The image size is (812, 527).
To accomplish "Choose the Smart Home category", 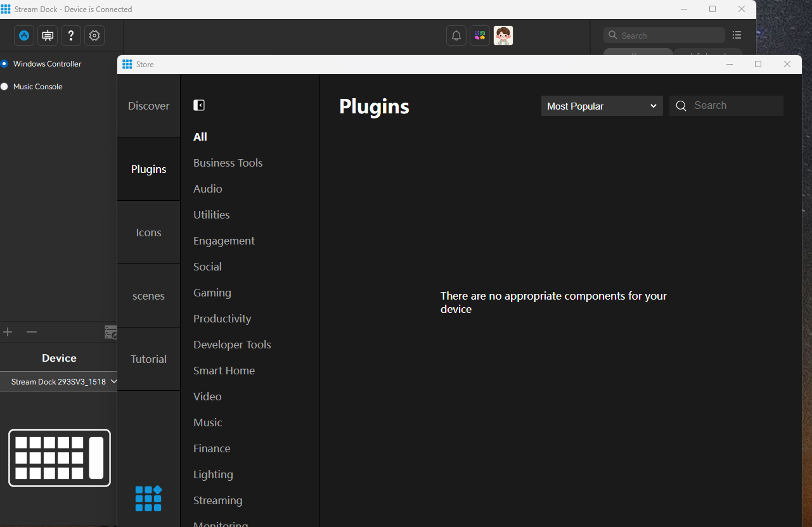I will pos(224,371).
